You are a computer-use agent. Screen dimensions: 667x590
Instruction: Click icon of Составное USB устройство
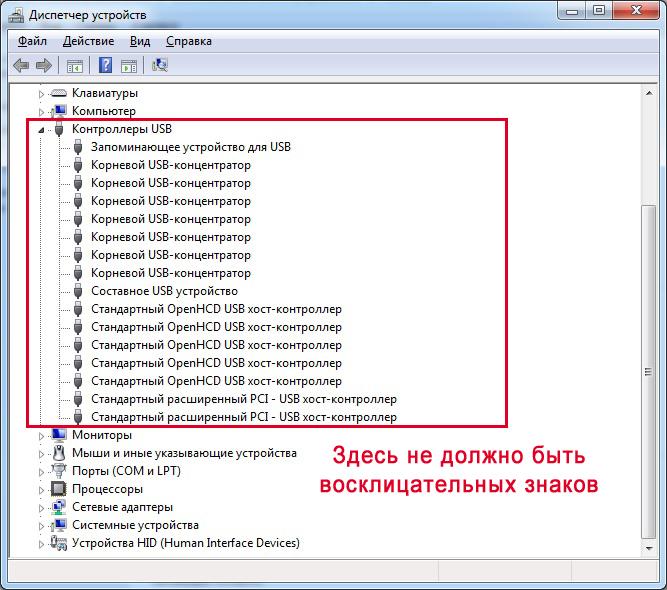coord(78,291)
